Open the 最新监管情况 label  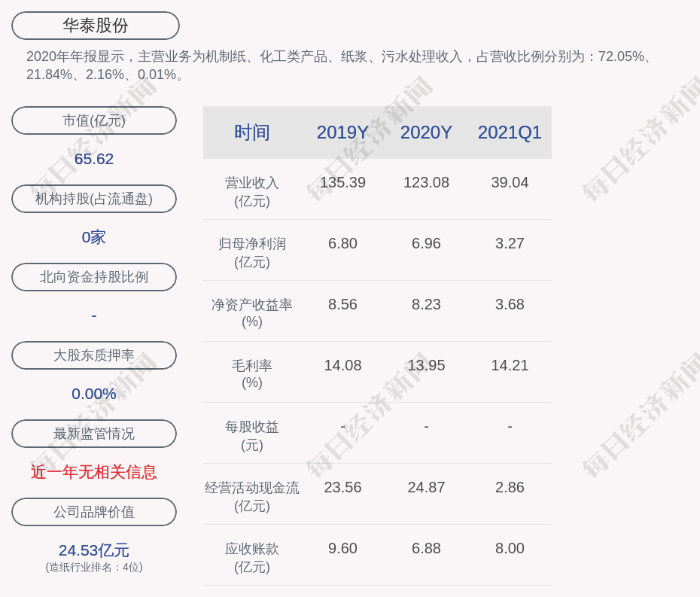(94, 434)
